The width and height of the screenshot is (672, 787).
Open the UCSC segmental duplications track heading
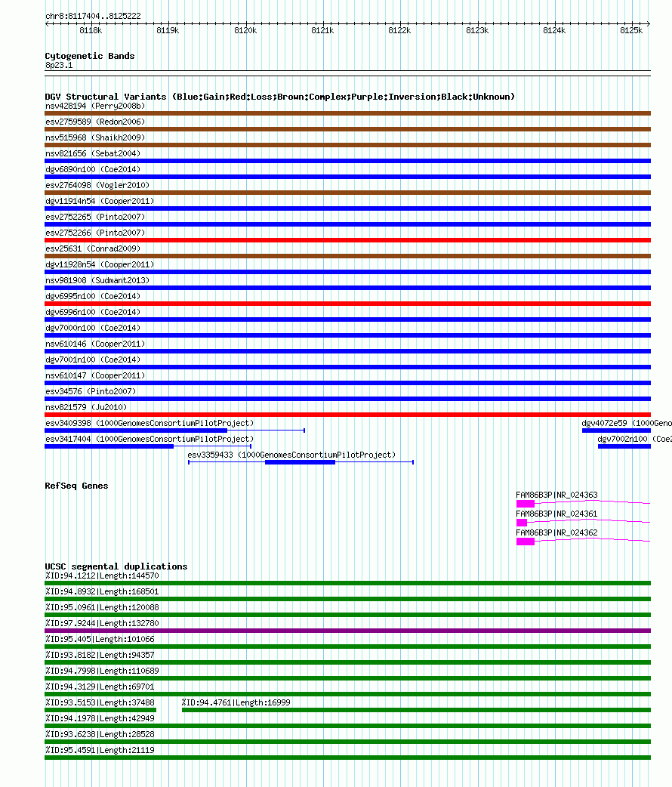coord(116,566)
